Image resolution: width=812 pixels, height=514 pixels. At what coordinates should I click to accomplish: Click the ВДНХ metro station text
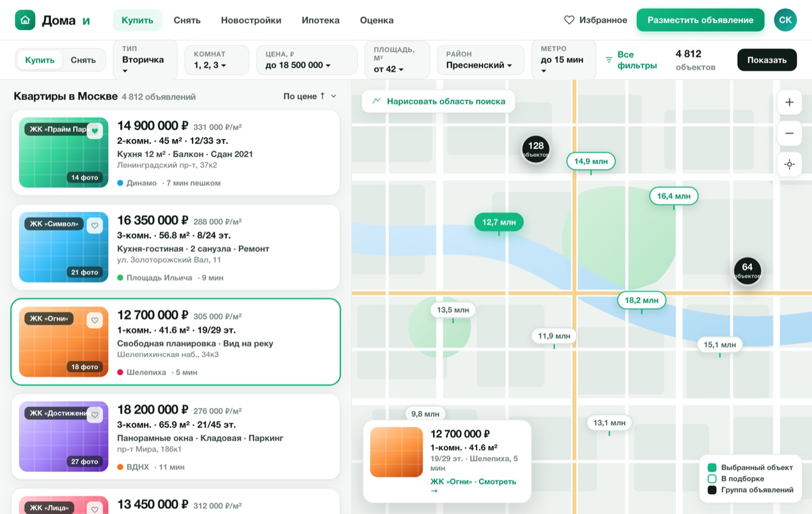(137, 467)
